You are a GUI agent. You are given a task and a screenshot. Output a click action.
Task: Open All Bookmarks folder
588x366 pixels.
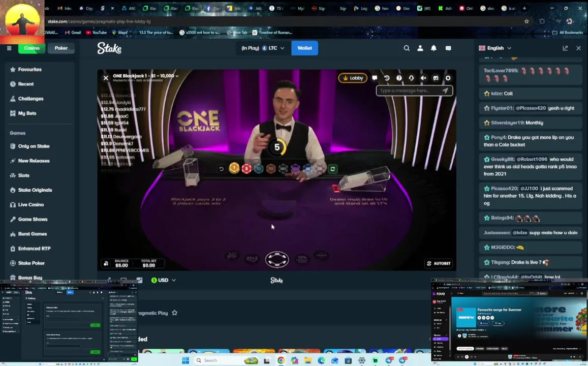pos(567,33)
